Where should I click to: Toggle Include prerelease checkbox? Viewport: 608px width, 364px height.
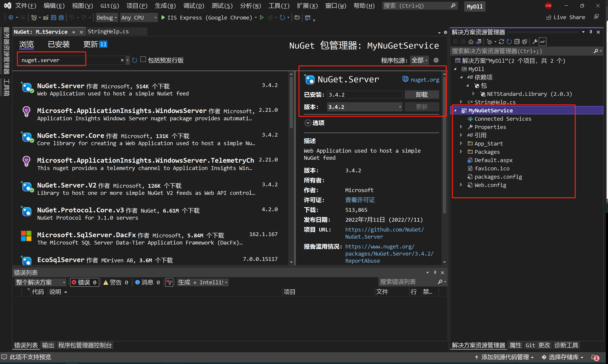(x=143, y=60)
